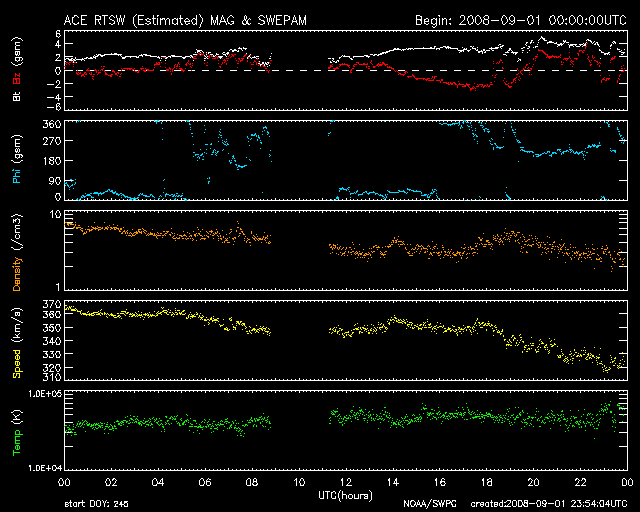Click the orange 'Density' axis label

pos(17,273)
